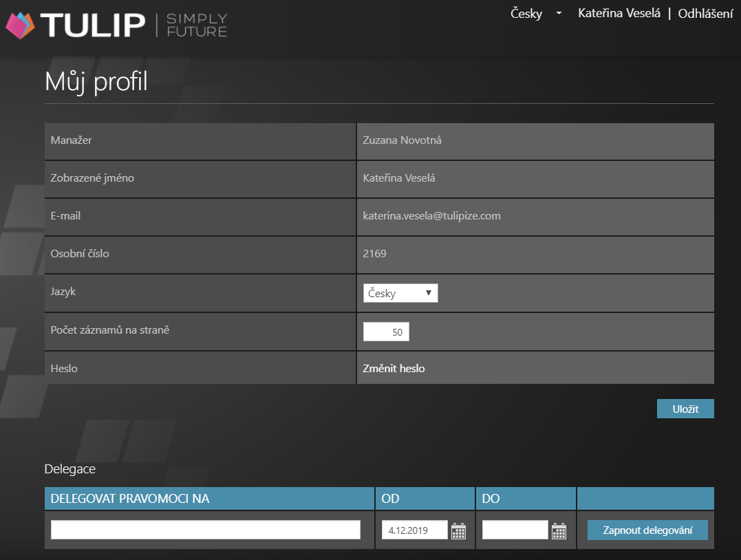The width and height of the screenshot is (741, 560).
Task: Click the Můj profil page heading
Action: point(96,82)
